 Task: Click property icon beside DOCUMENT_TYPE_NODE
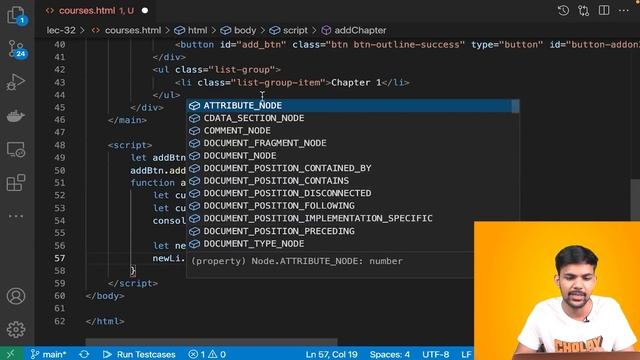[x=195, y=244]
